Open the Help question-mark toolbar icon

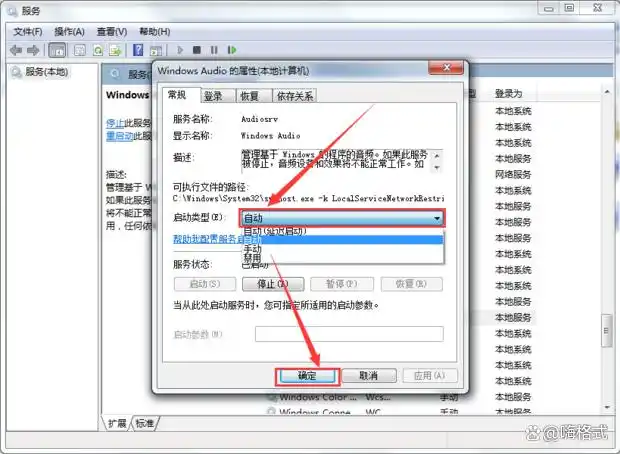(x=138, y=50)
